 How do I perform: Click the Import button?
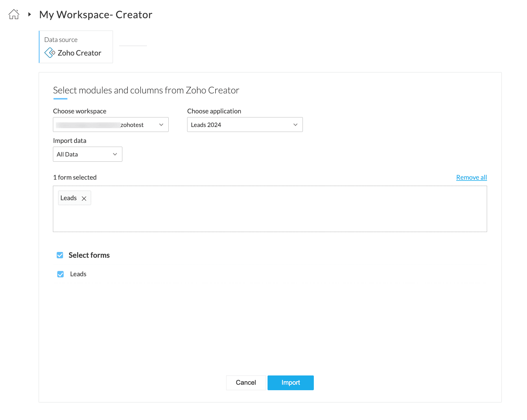(x=291, y=383)
